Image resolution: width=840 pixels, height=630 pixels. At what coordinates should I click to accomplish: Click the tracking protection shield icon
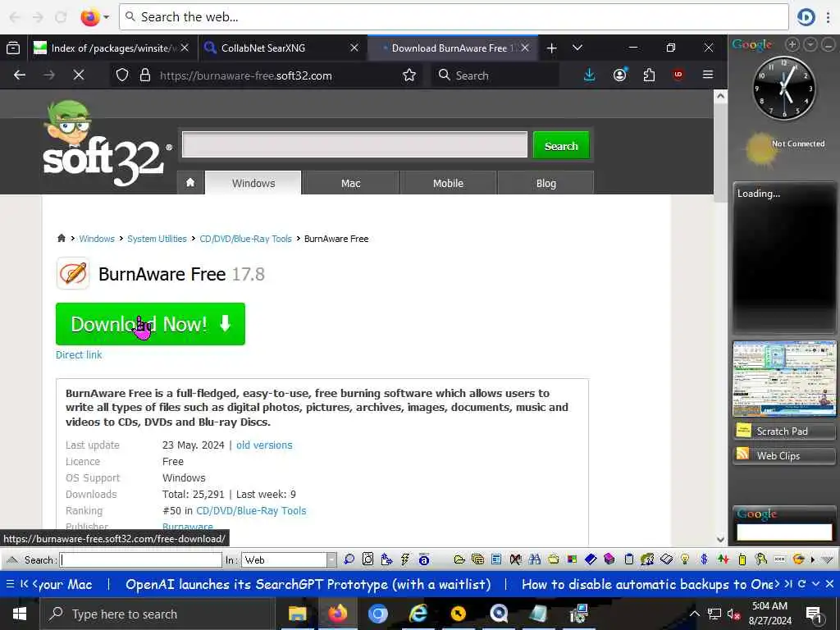pyautogui.click(x=122, y=75)
